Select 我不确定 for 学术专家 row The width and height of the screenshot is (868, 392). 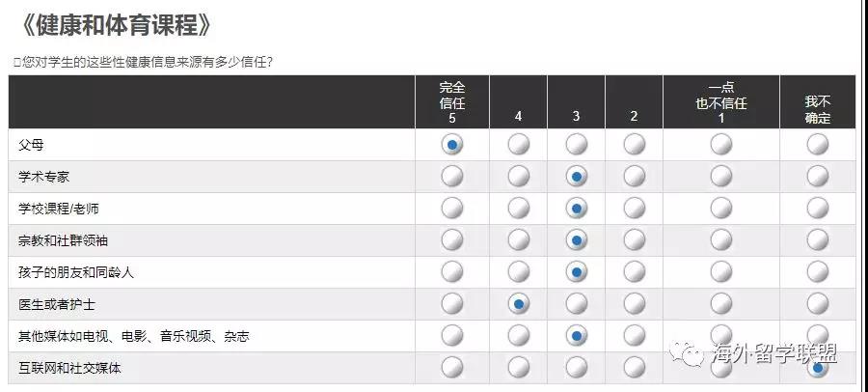tap(818, 177)
